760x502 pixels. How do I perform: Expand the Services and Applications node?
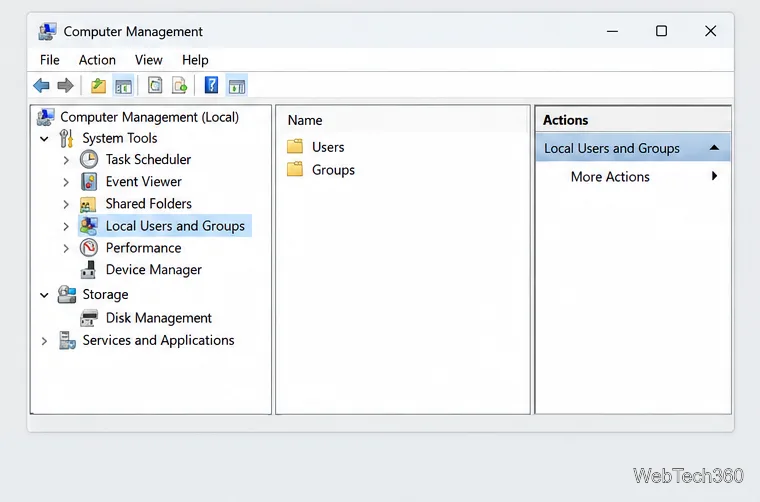(44, 341)
